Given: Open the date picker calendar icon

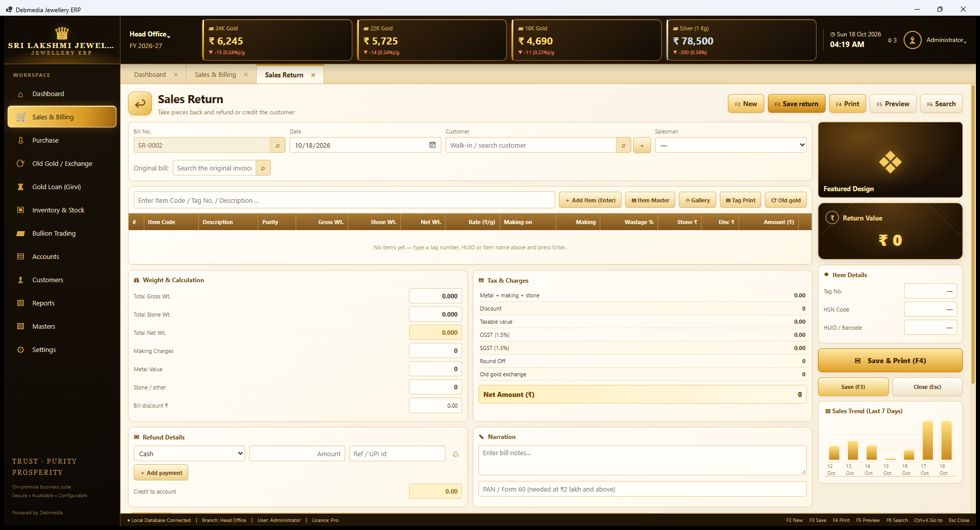Looking at the screenshot, I should (432, 145).
